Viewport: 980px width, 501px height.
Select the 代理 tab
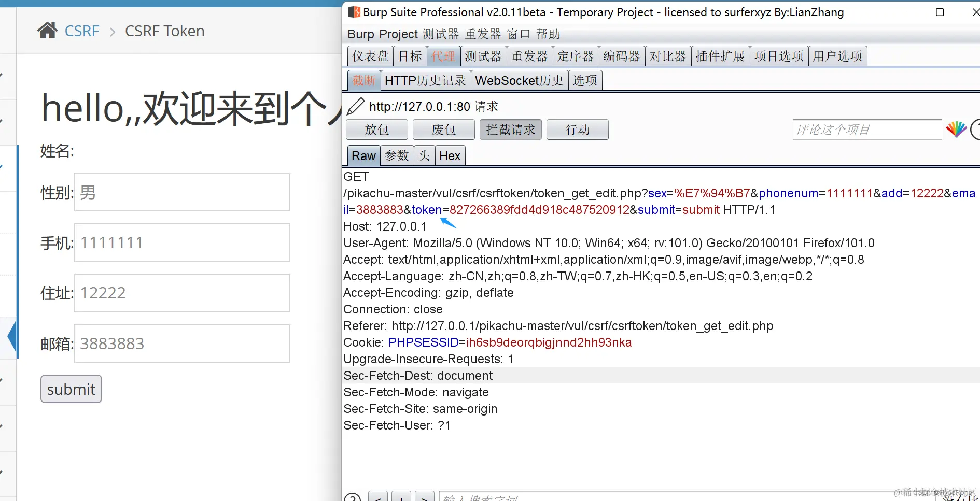pos(443,56)
